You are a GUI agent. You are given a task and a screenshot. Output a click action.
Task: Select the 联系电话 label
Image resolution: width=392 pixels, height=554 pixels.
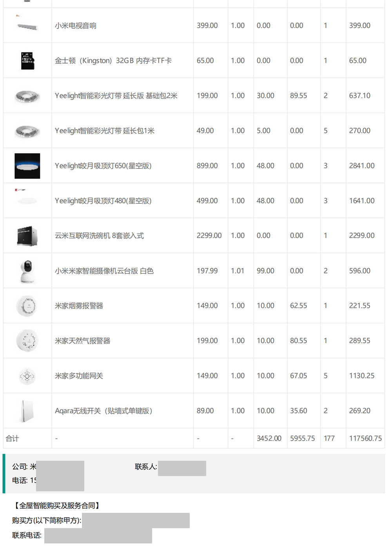coord(27,536)
